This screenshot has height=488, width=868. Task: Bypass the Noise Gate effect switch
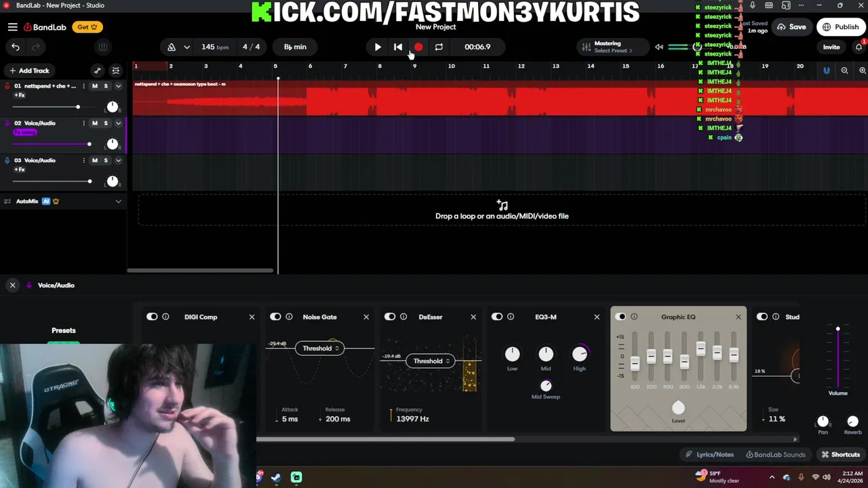[x=275, y=317]
